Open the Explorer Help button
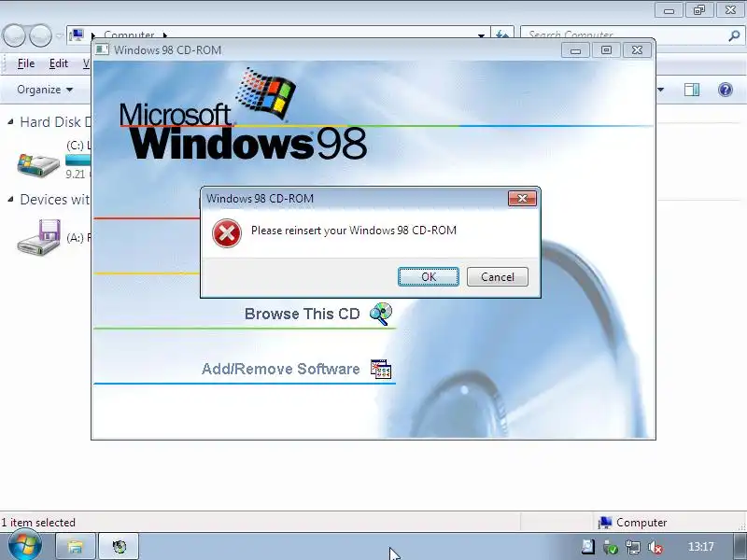This screenshot has width=747, height=560. [x=726, y=90]
